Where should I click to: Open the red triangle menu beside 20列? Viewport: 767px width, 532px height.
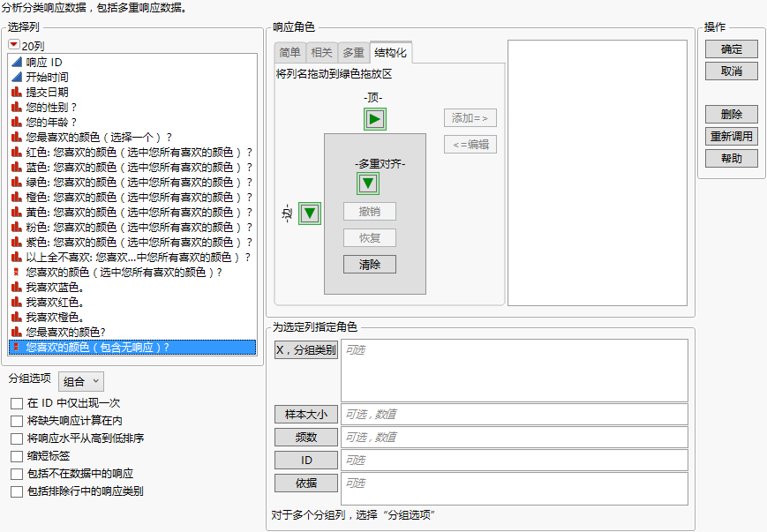14,45
